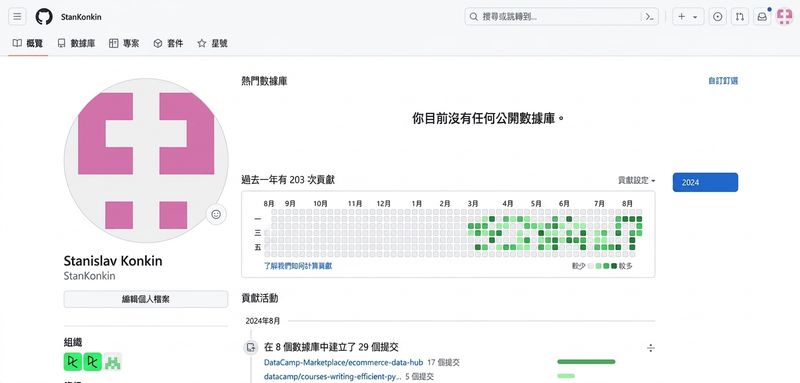The height and width of the screenshot is (383, 800).
Task: Open the Issues icon in header
Action: [x=717, y=17]
